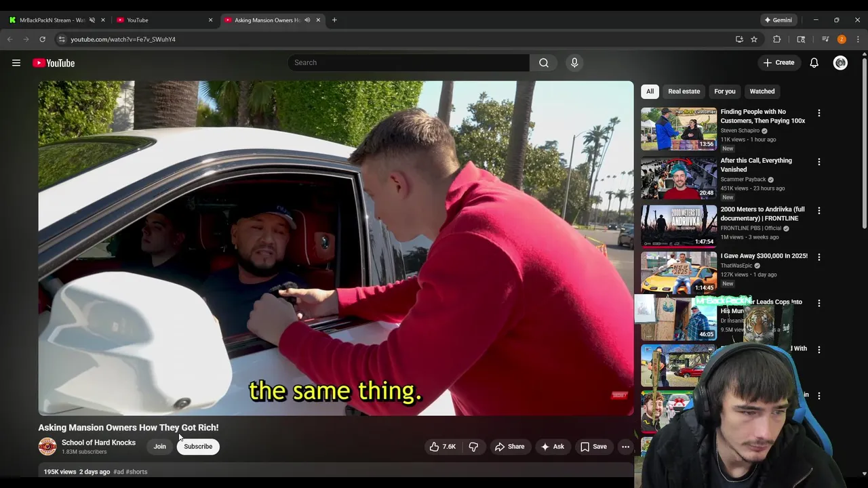Click the #shorts hashtag link
868x488 pixels.
[x=136, y=472]
